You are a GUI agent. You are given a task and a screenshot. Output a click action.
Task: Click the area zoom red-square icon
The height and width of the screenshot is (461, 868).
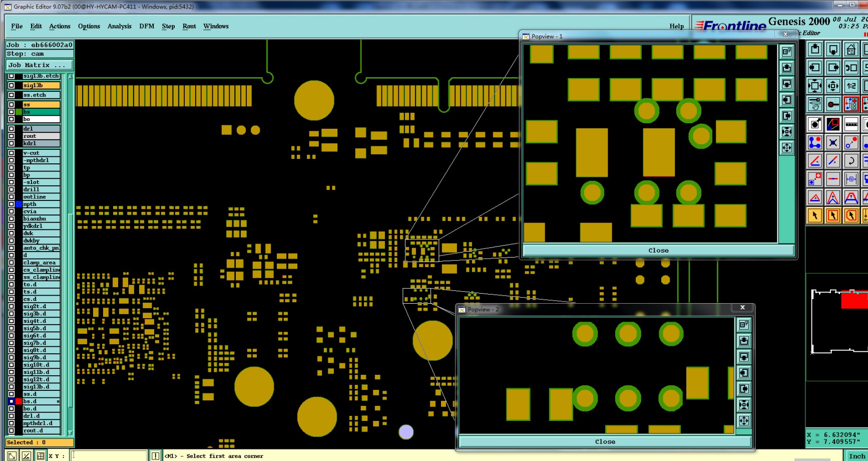[x=833, y=124]
